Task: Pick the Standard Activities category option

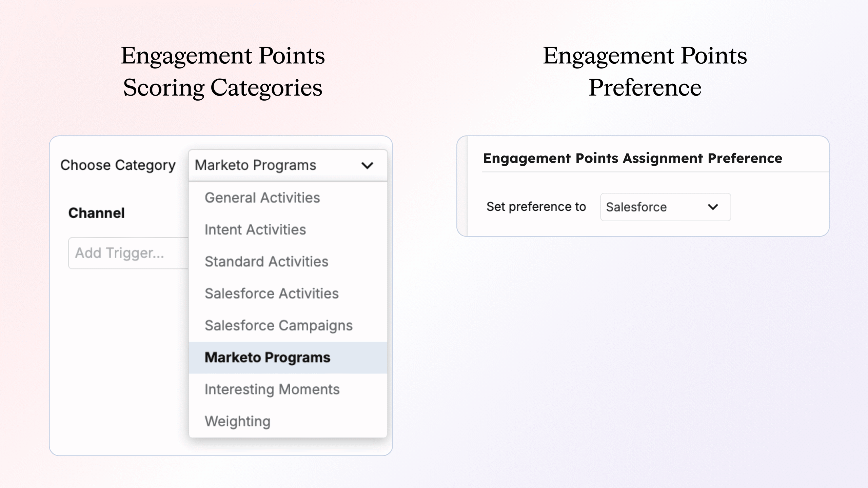Action: click(267, 262)
